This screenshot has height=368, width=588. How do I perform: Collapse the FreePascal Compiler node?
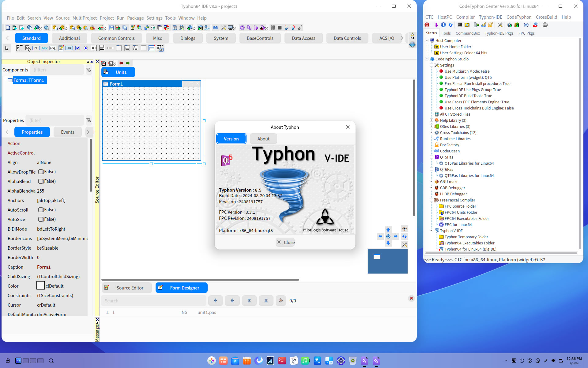pos(431,200)
